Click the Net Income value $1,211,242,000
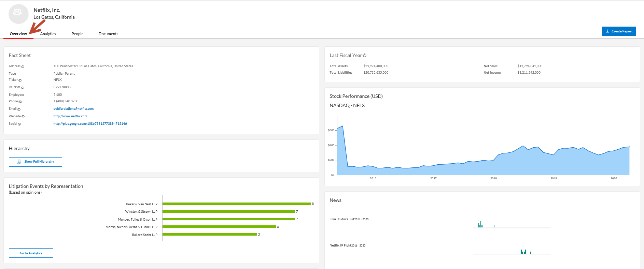Viewport: 644px width, 269px height. point(529,73)
